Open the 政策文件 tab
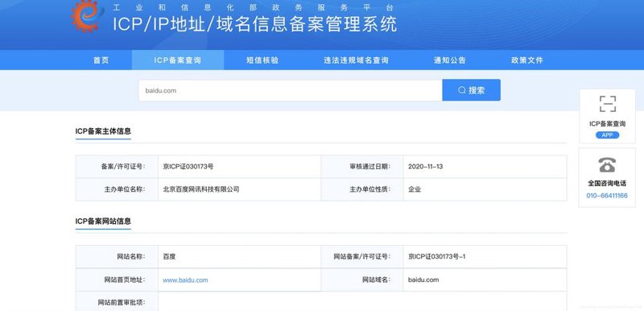The width and height of the screenshot is (644, 311). tap(527, 60)
